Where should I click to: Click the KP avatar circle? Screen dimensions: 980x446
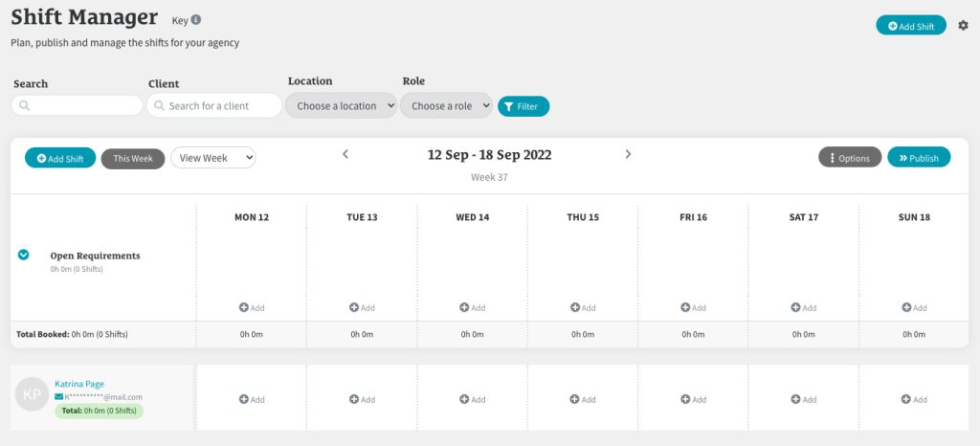(32, 394)
